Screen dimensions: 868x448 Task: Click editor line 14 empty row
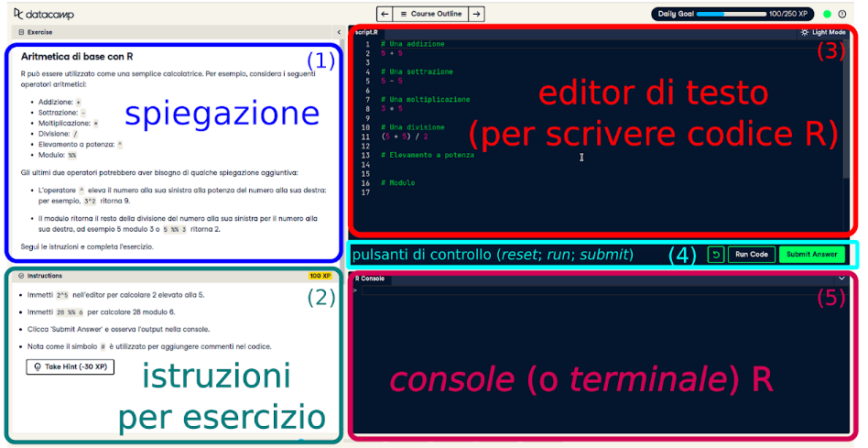[x=609, y=165]
